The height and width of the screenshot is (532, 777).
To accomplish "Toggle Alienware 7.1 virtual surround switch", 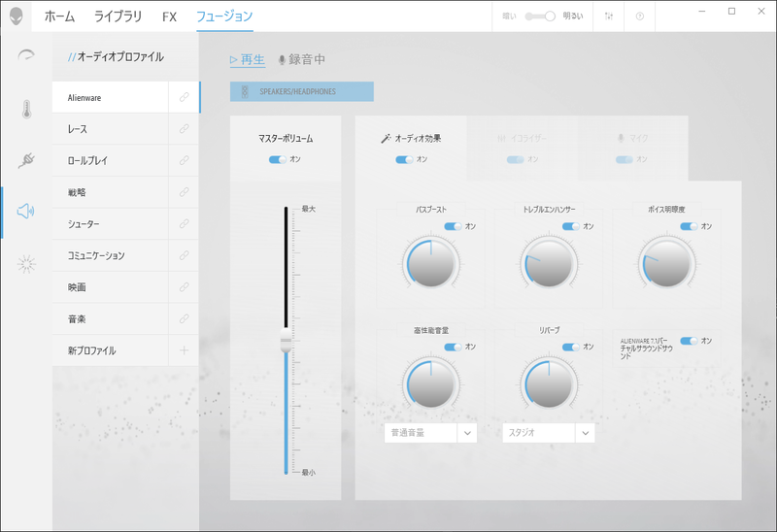I will click(x=689, y=341).
